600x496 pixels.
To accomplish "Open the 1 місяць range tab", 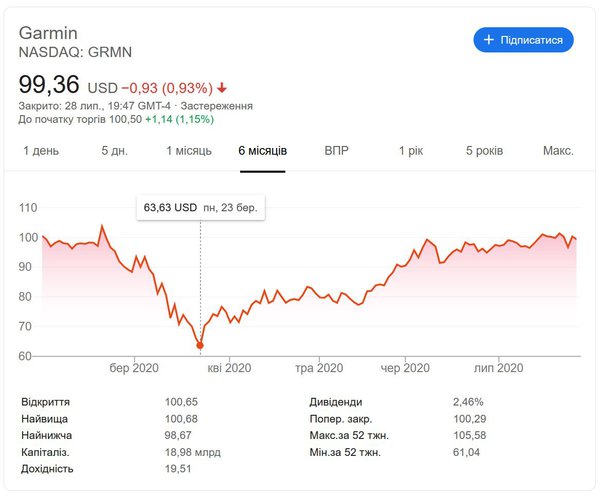I will coord(189,151).
